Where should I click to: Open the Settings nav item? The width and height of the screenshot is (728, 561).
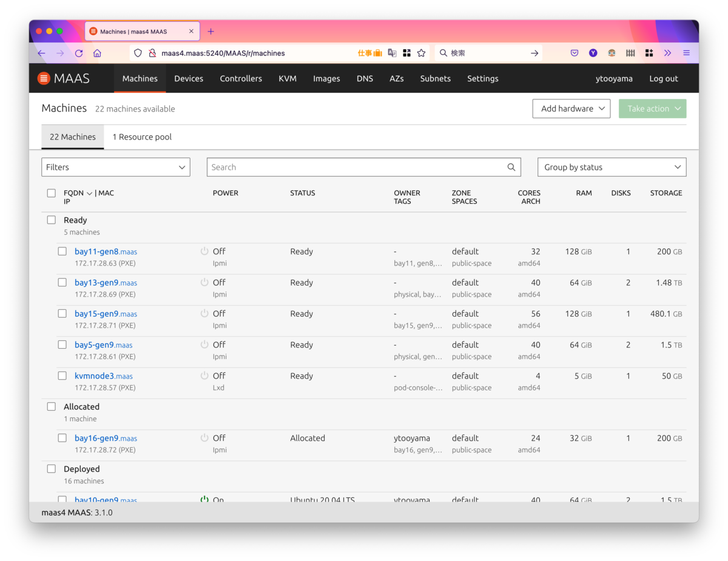click(x=483, y=78)
